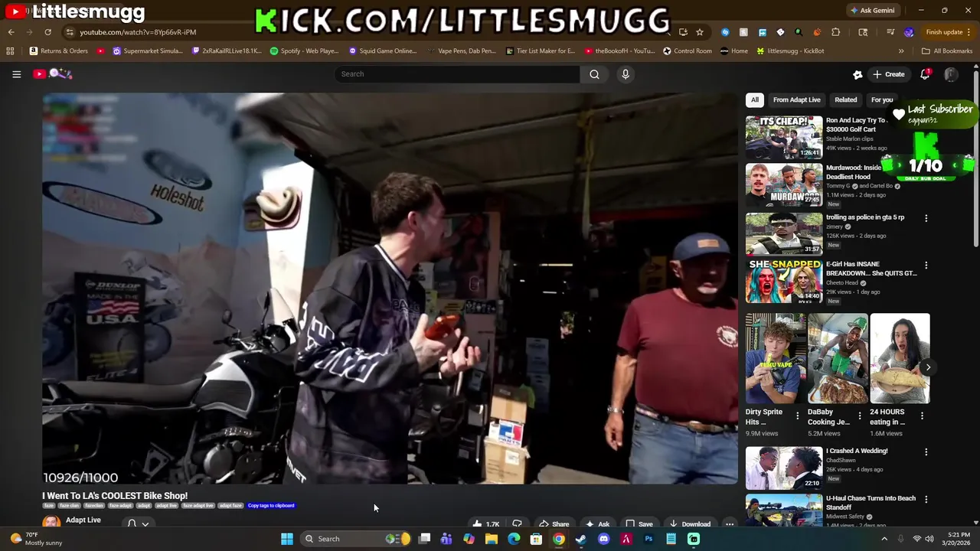Open Chrome extensions puzzle icon
The image size is (980, 551).
point(835,32)
